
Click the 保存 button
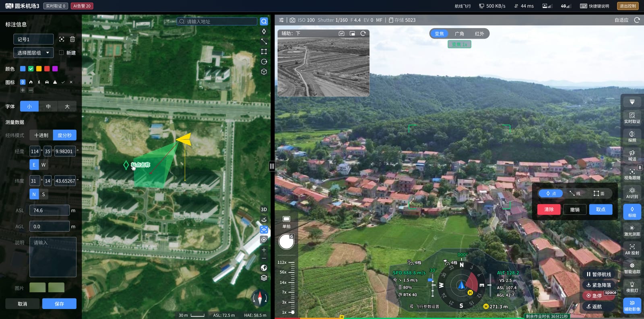point(59,304)
